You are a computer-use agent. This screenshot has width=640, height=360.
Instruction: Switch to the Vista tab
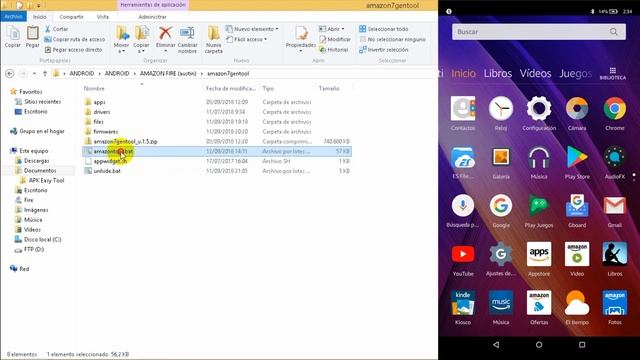point(103,17)
